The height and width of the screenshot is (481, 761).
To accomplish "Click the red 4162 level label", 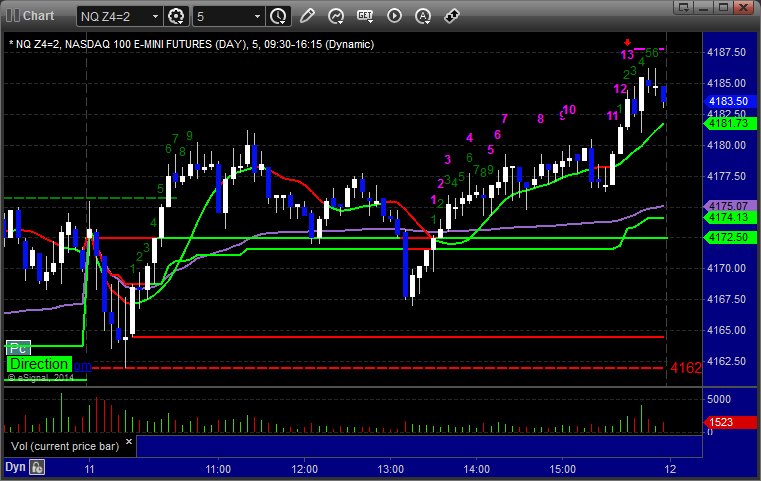I will [x=686, y=368].
